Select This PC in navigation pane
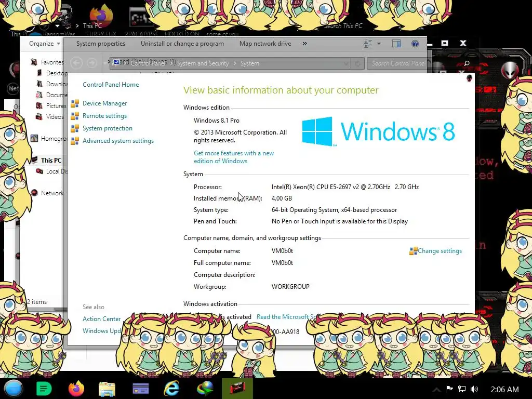This screenshot has height=399, width=532. pyautogui.click(x=51, y=160)
